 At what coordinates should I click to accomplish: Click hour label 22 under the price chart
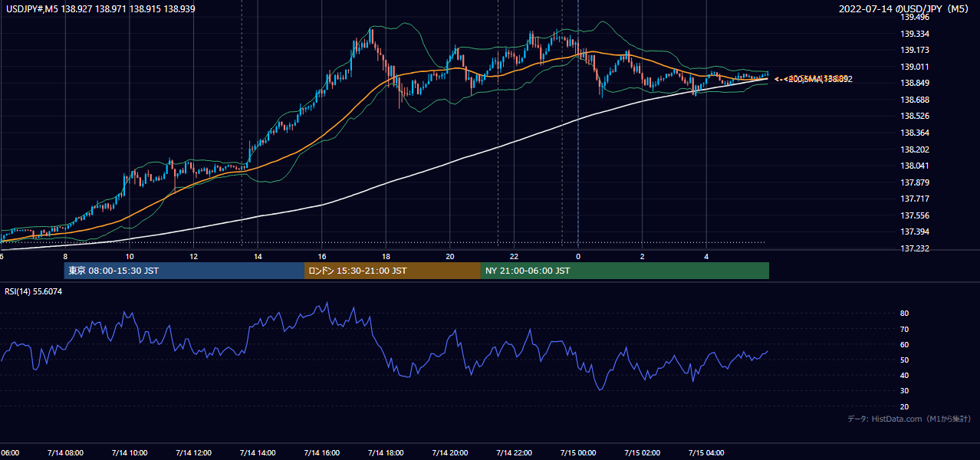click(514, 256)
